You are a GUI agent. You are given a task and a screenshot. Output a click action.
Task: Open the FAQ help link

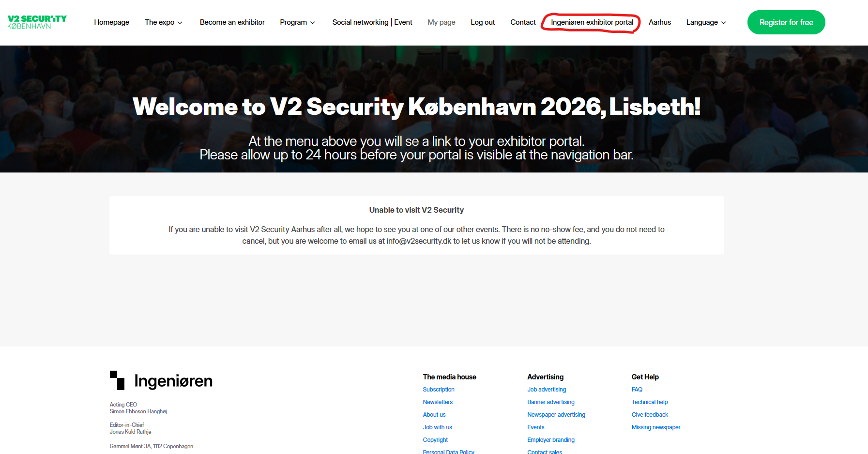[637, 390]
